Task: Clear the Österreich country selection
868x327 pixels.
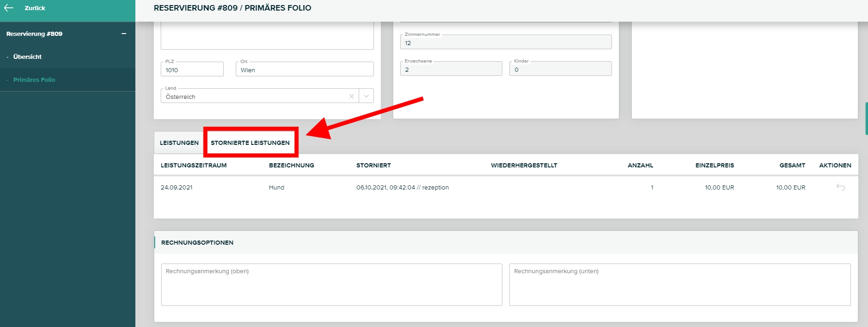Action: click(351, 97)
